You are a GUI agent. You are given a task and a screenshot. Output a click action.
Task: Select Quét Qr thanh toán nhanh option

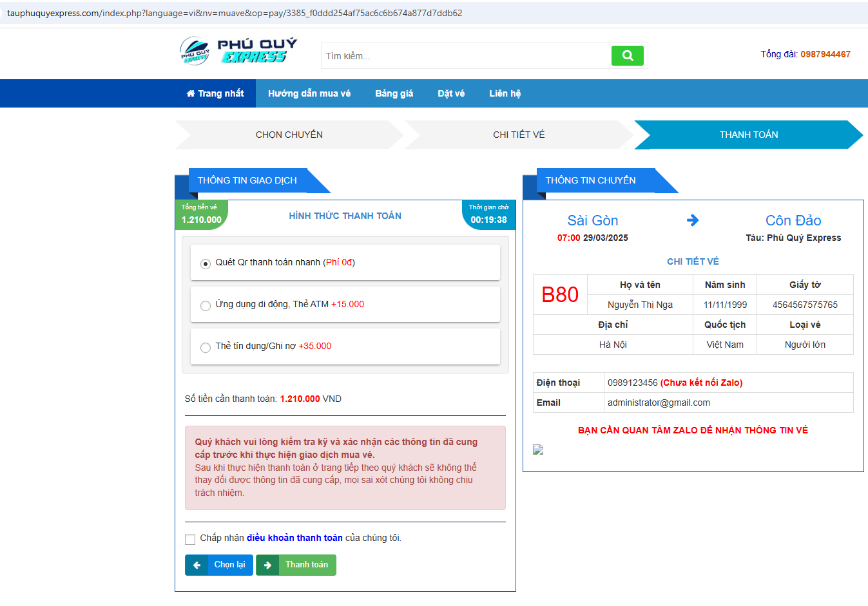[206, 263]
